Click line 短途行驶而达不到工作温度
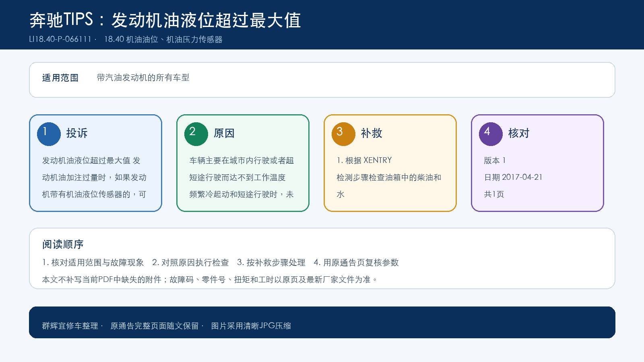The width and height of the screenshot is (644, 362). coord(237,177)
